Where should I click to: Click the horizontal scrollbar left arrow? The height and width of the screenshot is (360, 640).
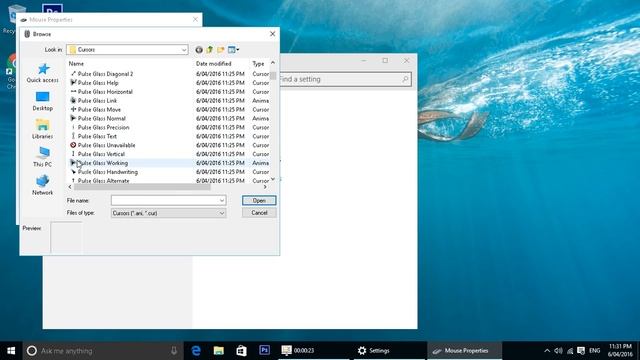click(x=70, y=187)
